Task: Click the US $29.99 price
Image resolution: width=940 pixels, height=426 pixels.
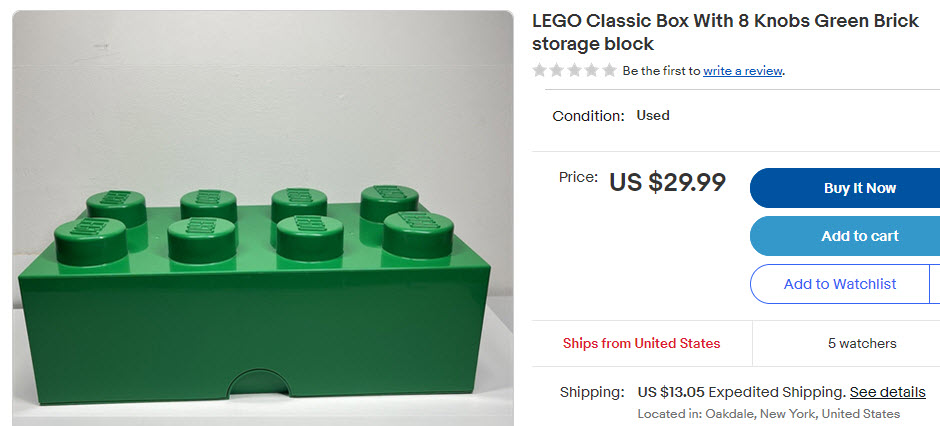Action: (667, 182)
